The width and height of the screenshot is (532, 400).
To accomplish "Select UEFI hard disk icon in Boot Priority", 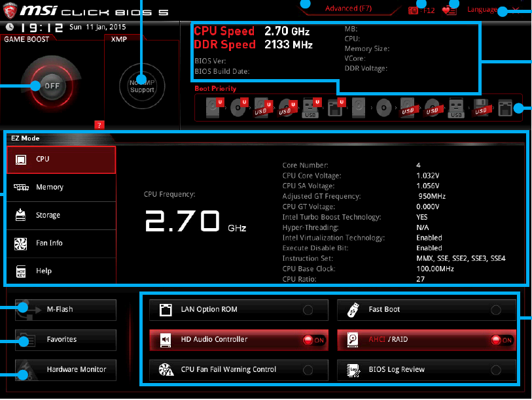I will tap(215, 107).
